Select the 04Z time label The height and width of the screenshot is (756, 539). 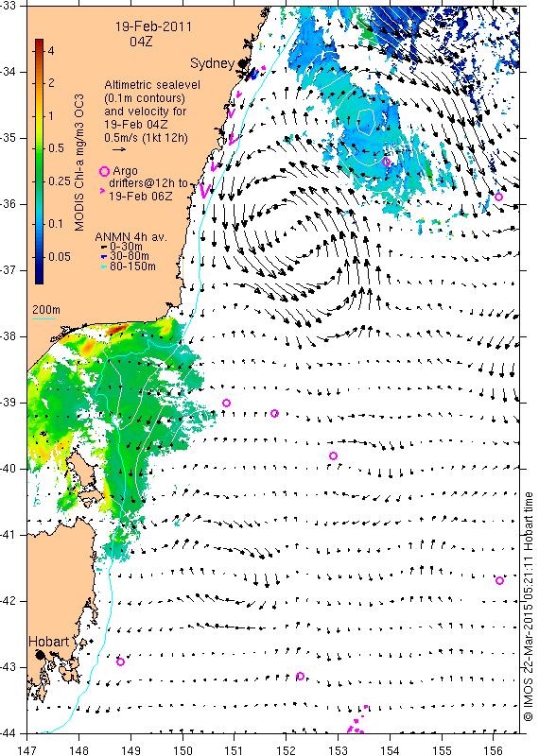[141, 42]
